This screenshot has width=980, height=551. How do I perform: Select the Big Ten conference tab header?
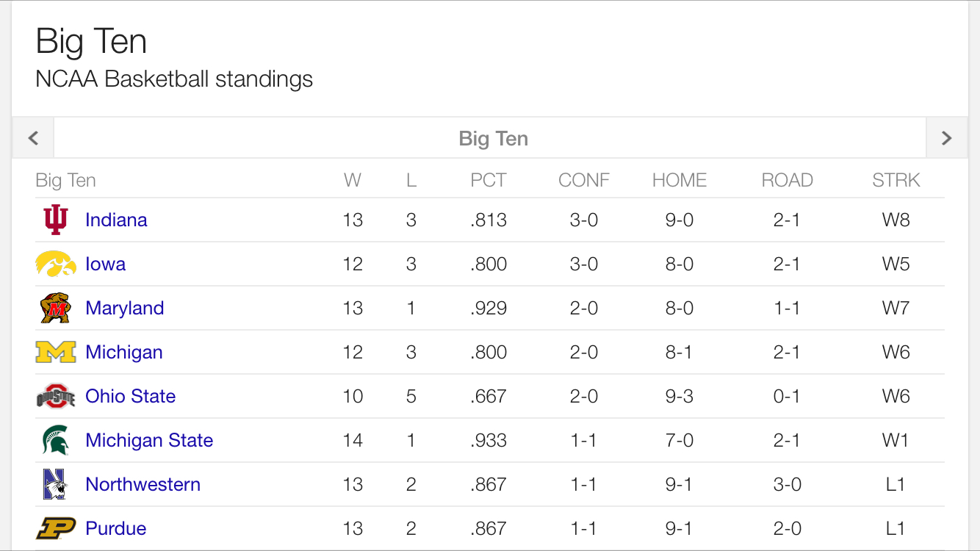pyautogui.click(x=493, y=138)
